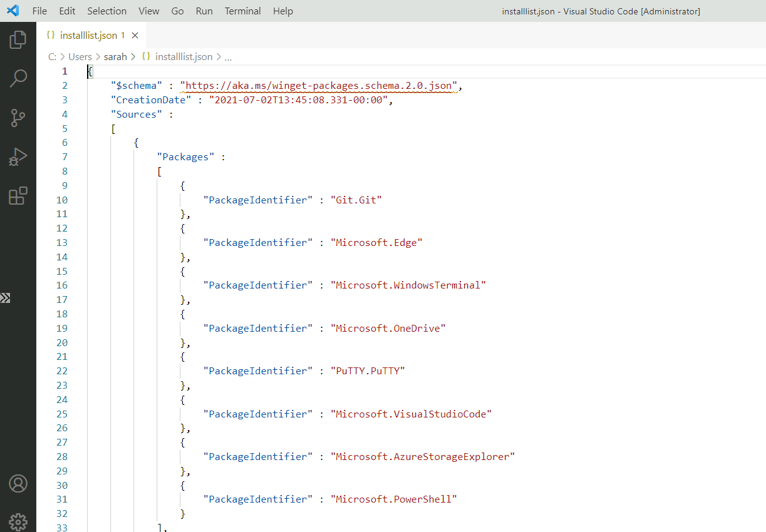Click the "Microsoft.WindowsTerminal" package value
This screenshot has height=532, width=766.
point(408,285)
